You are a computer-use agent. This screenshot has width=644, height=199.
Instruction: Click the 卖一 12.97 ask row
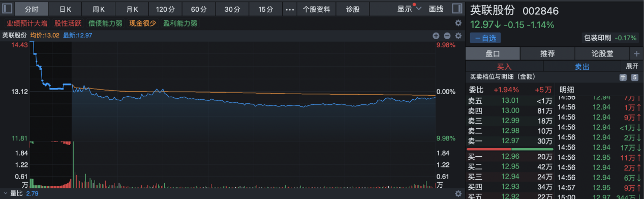(x=510, y=140)
